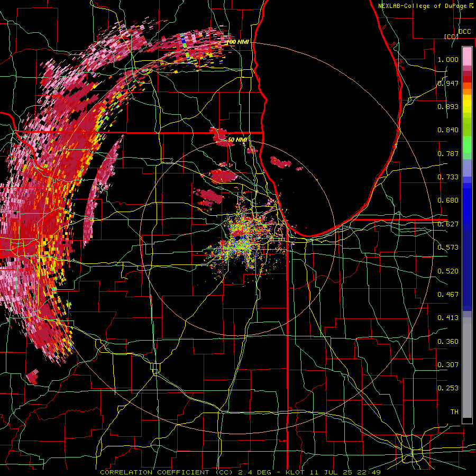
Task: Click the 0.680 color scale label
Action: 448,200
